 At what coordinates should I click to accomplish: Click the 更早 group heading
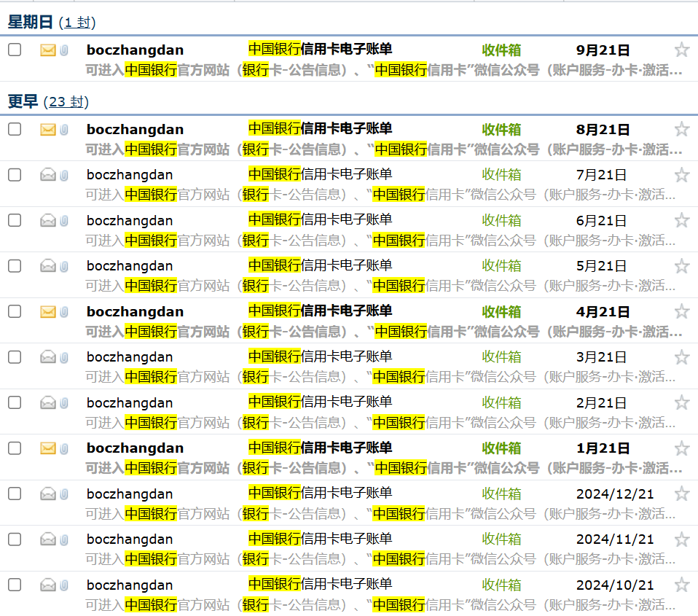(x=23, y=101)
